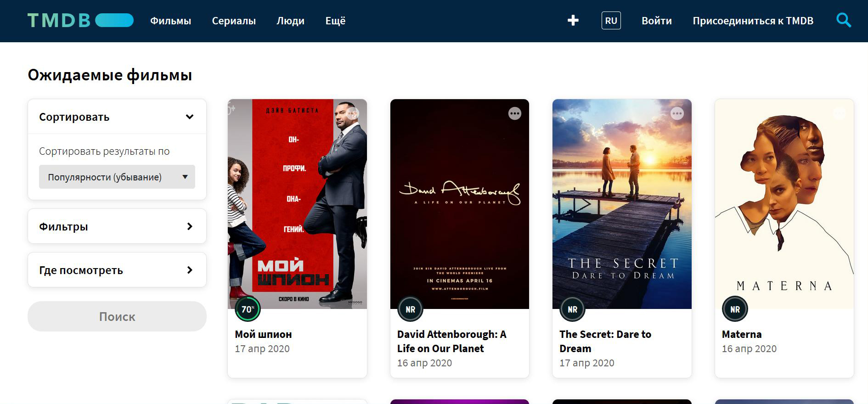Open the Популярности (убывание) sort dropdown

tap(117, 177)
